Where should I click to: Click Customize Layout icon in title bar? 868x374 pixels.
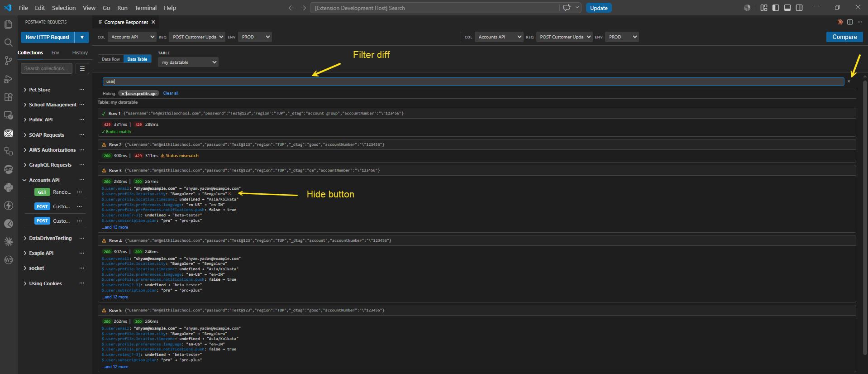tap(764, 8)
